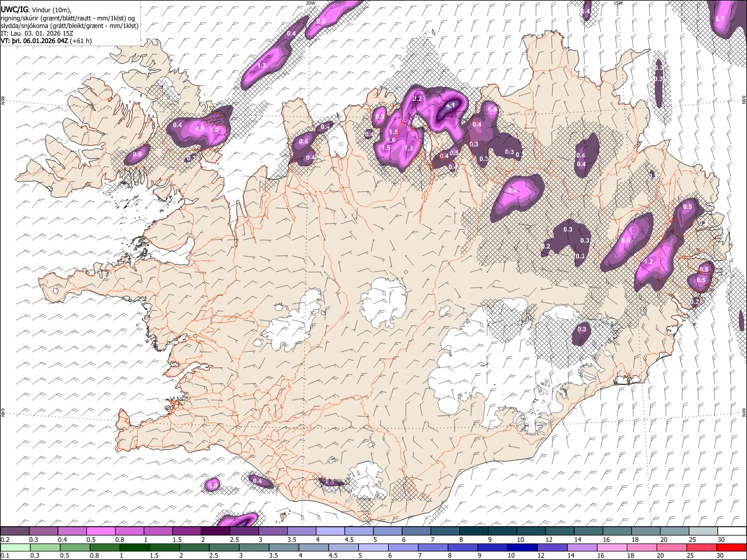Click the 'VT: þri. 06.01.2026 04Z' valid time
This screenshot has height=560, width=747.
[x=34, y=41]
